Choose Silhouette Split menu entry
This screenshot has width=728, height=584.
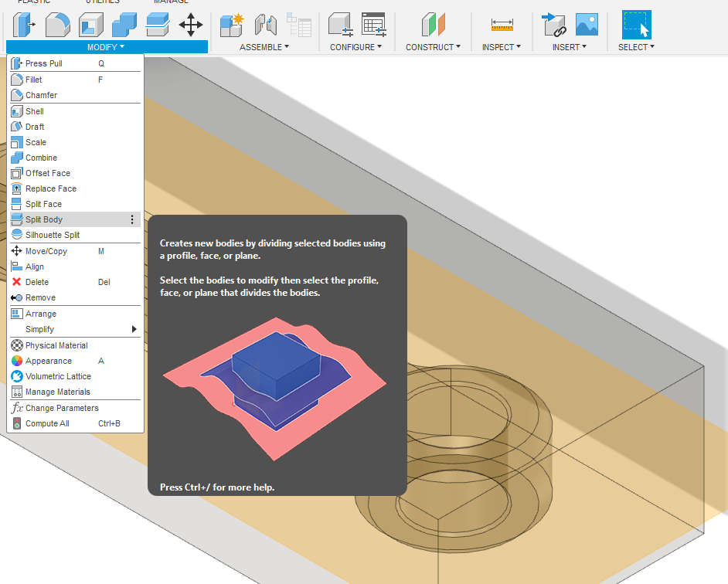pyautogui.click(x=75, y=235)
